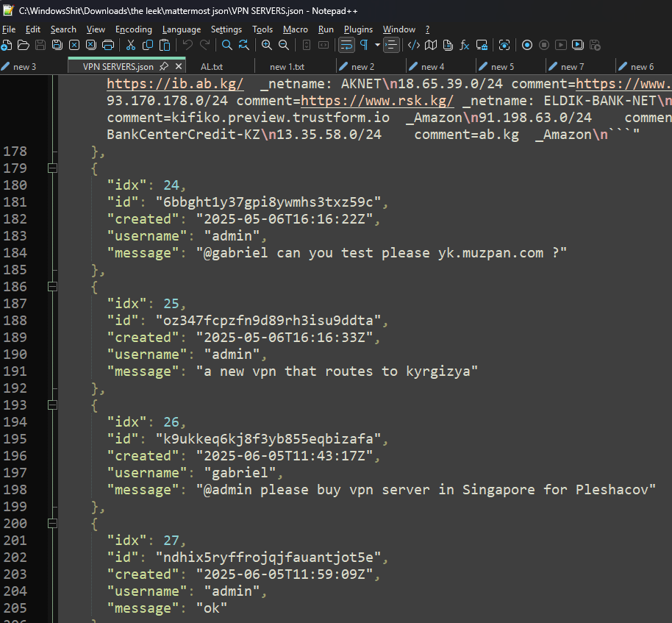Click the Open file folder icon
Viewport: 672px width, 623px height.
click(23, 45)
